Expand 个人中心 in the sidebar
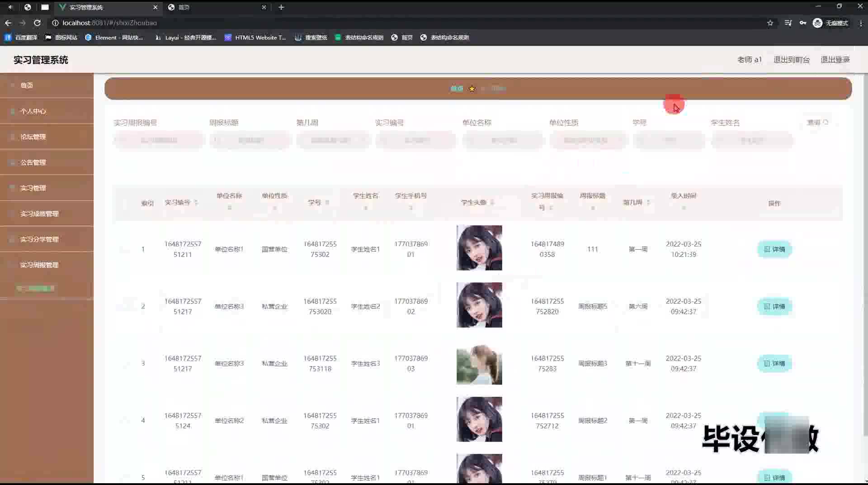 click(47, 111)
